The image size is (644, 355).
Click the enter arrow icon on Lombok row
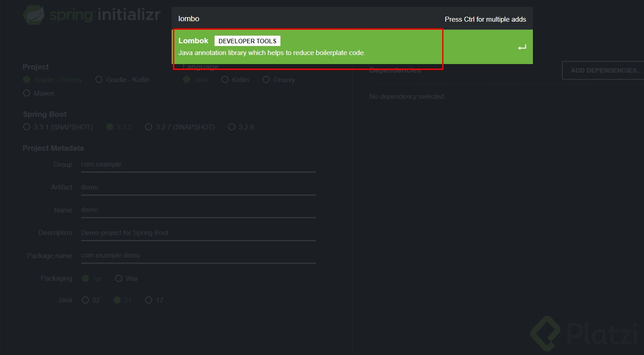pyautogui.click(x=522, y=47)
